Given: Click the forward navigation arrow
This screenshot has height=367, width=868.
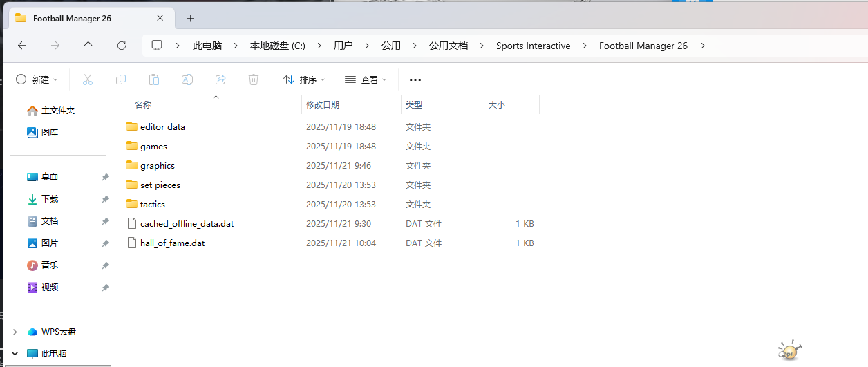Looking at the screenshot, I should coord(55,46).
